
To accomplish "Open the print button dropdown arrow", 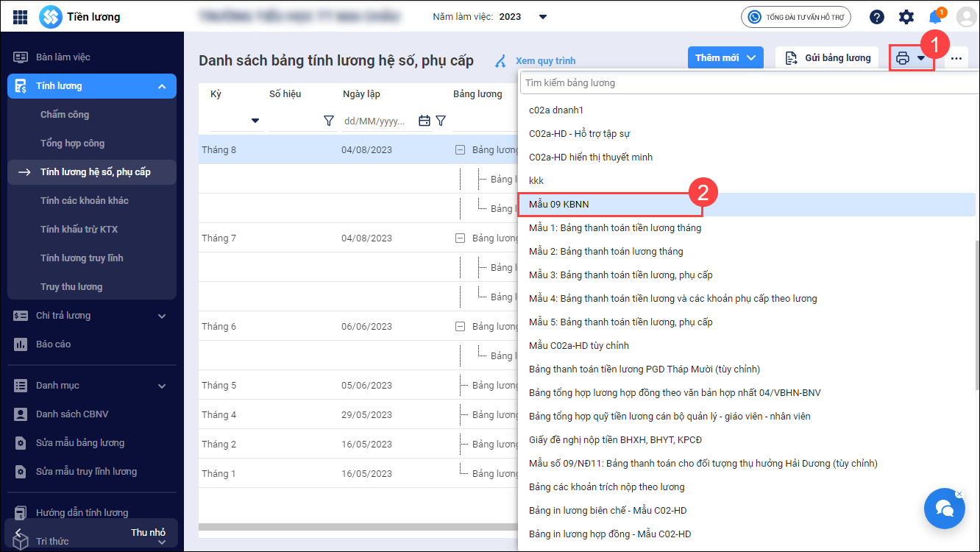I will [920, 58].
